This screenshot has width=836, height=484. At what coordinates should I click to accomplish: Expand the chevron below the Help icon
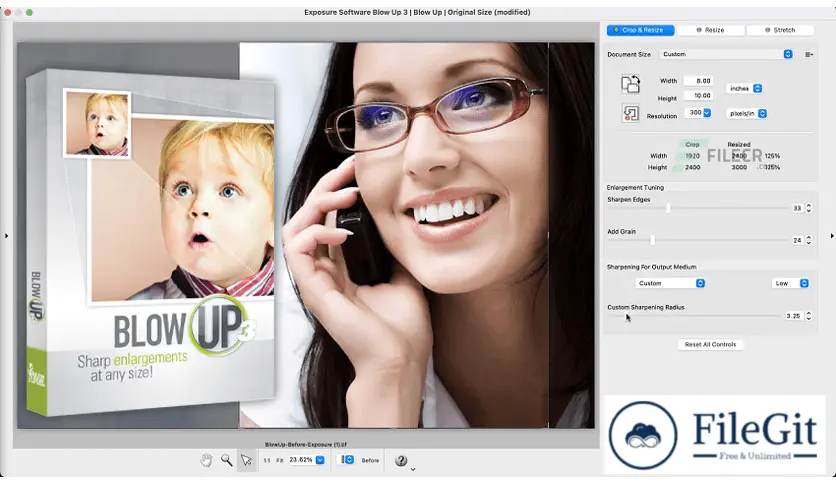pyautogui.click(x=413, y=469)
